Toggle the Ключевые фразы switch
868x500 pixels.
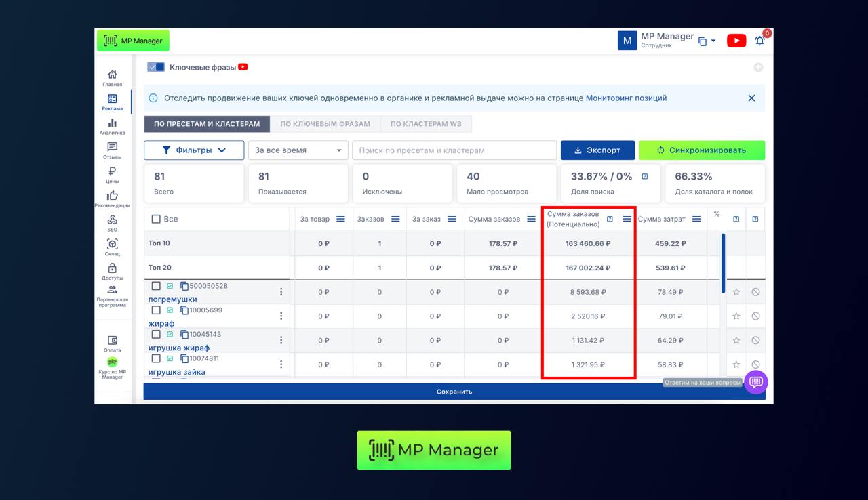[x=156, y=67]
